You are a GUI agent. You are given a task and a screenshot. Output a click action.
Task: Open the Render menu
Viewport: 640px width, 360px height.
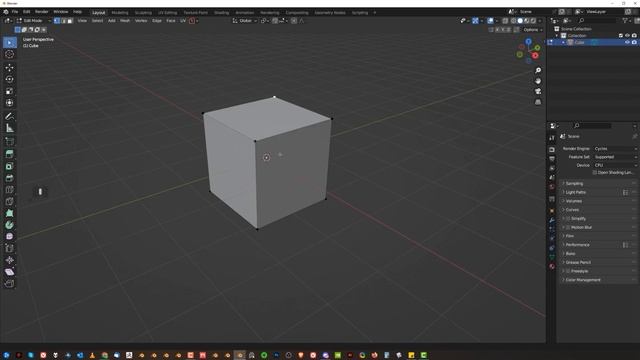41,12
